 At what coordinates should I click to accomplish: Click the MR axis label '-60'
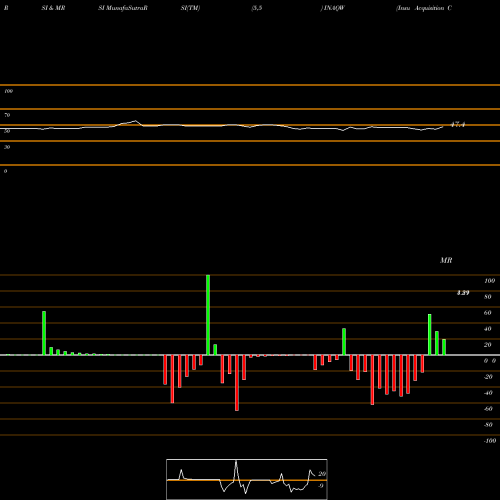pyautogui.click(x=488, y=409)
